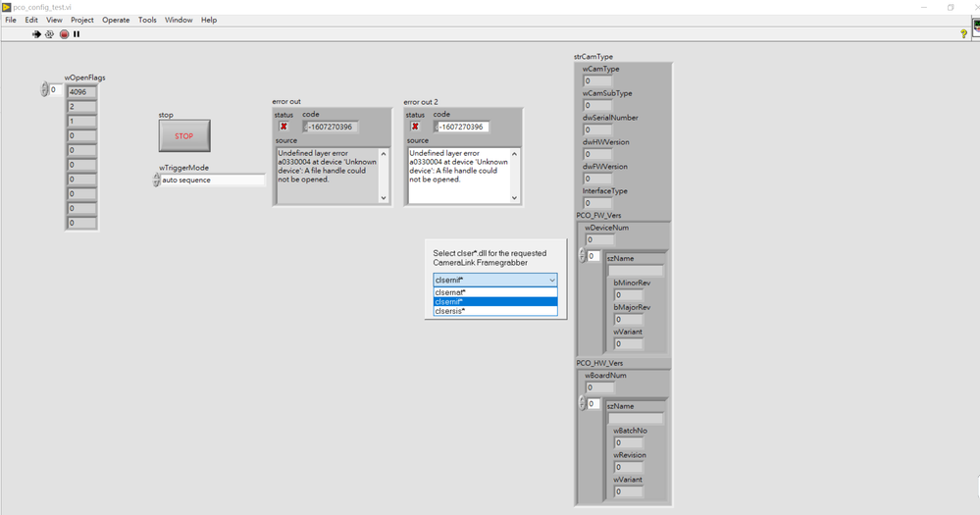Click error out source scroll down arrow

tap(384, 198)
